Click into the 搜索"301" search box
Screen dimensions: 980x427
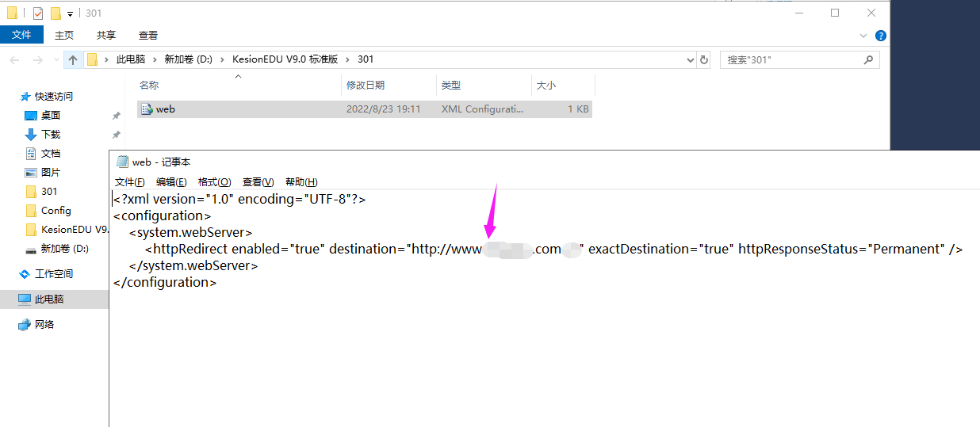point(789,59)
